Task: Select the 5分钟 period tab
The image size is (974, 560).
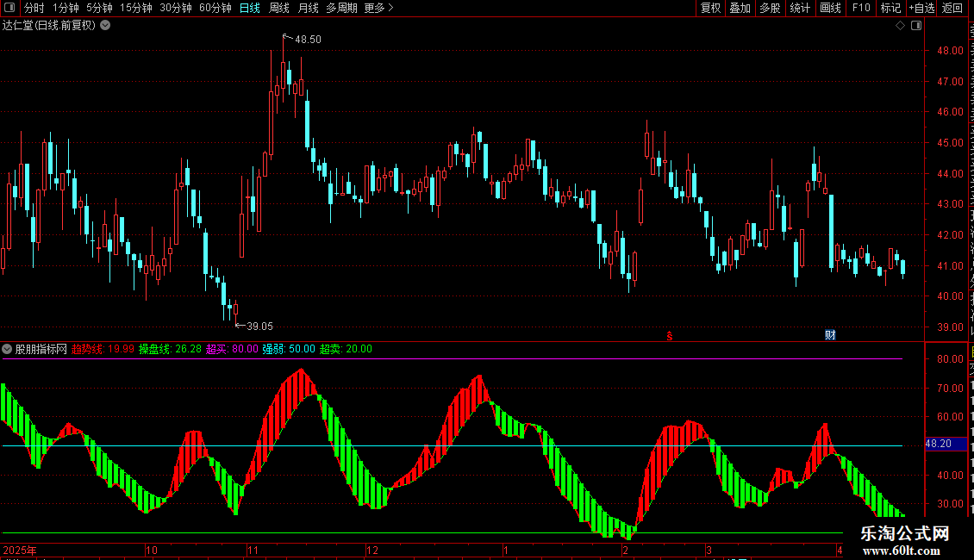Action: 99,8
